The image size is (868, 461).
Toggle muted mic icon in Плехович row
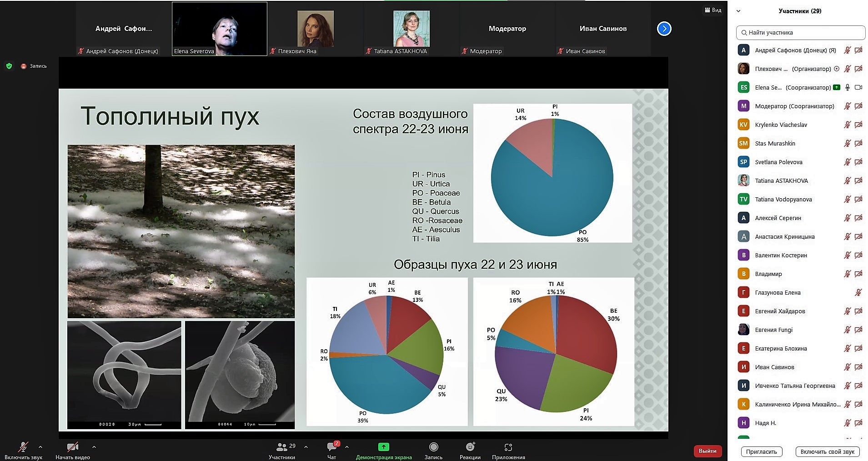[847, 69]
